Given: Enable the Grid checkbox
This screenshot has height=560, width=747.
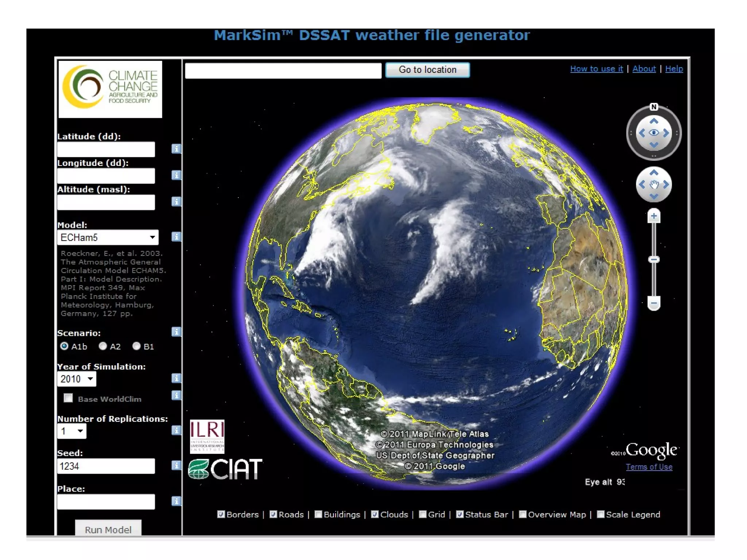Looking at the screenshot, I should [423, 514].
